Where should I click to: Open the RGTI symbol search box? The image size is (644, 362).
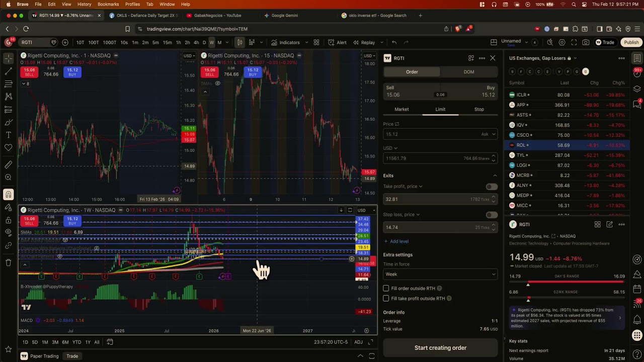[x=38, y=42]
